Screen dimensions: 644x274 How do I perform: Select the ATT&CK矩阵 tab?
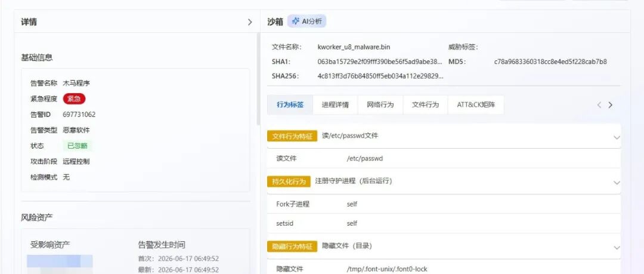476,104
